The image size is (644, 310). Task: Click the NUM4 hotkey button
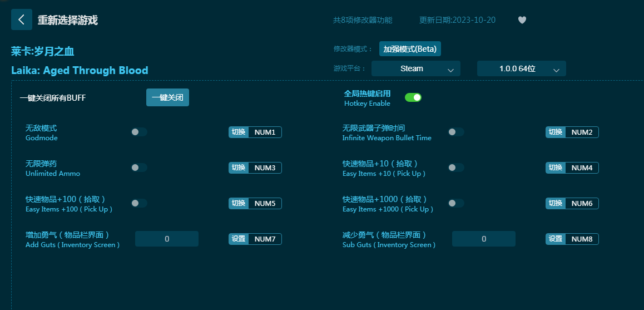(572, 168)
